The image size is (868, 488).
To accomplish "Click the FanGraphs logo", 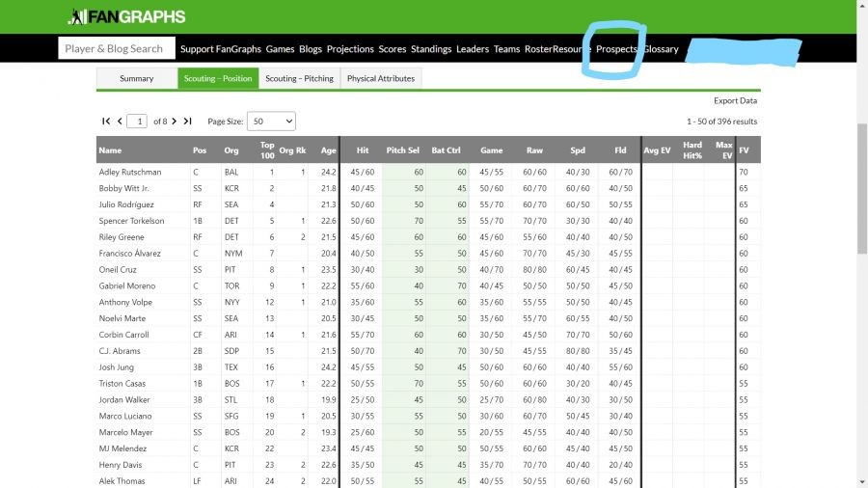I will [x=126, y=16].
